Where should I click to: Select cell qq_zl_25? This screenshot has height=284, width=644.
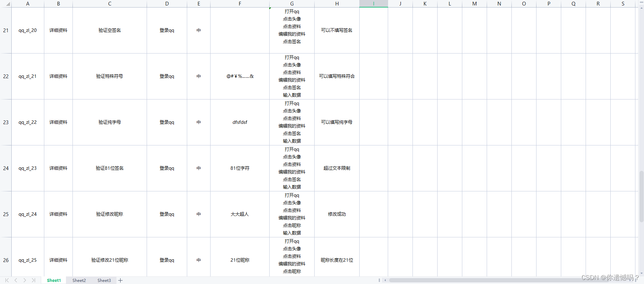pyautogui.click(x=28, y=257)
